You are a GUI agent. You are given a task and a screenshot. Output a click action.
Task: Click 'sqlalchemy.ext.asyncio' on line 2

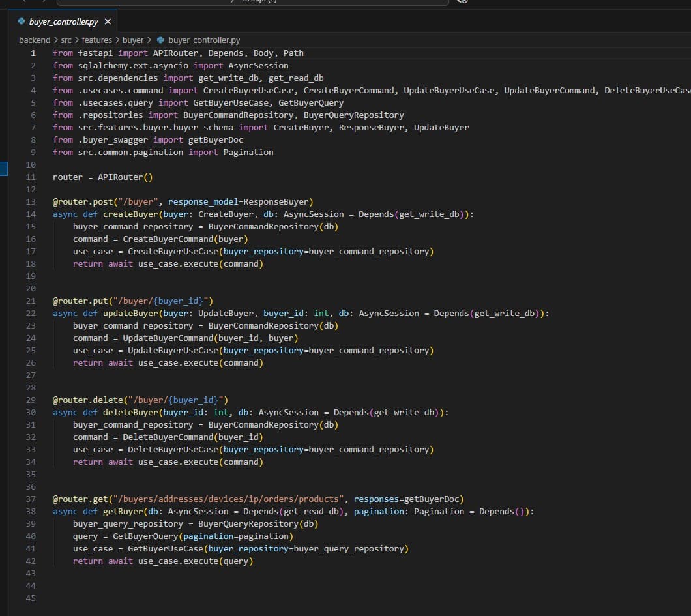point(133,66)
